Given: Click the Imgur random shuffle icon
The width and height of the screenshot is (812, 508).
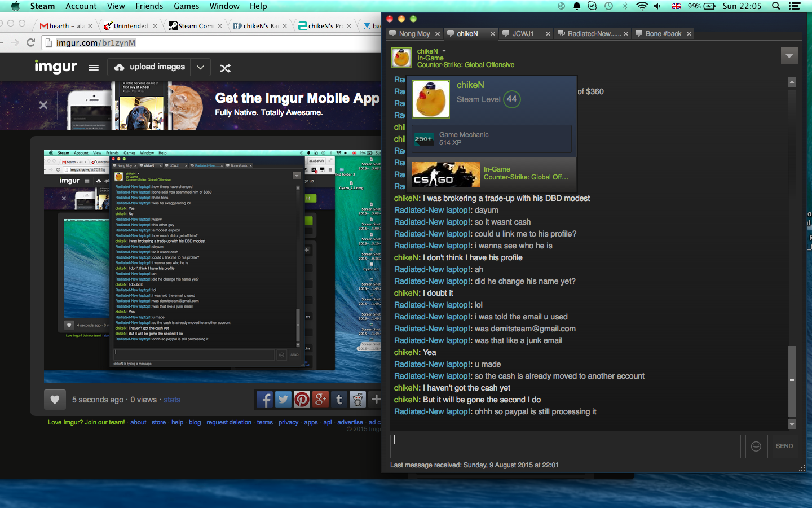Looking at the screenshot, I should pyautogui.click(x=225, y=68).
